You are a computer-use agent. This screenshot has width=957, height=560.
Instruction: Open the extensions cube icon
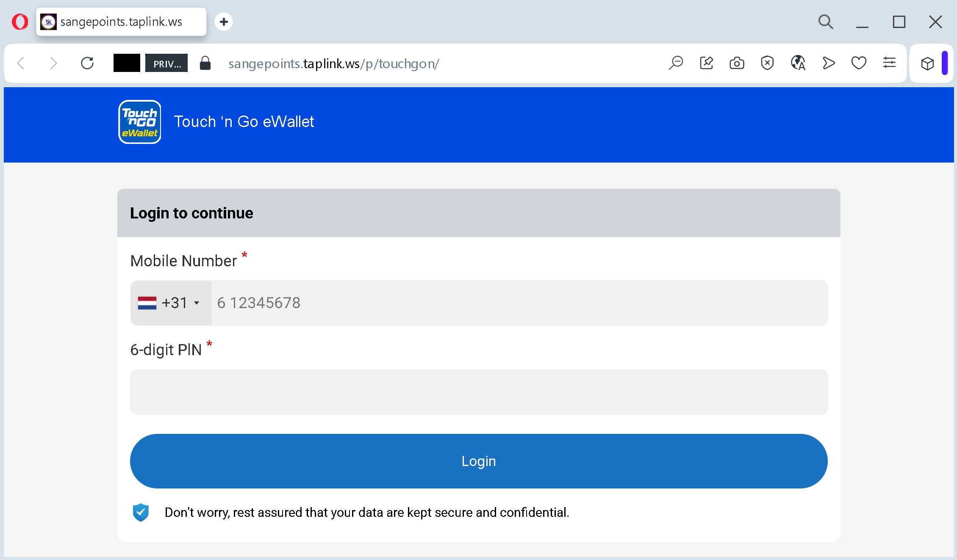tap(927, 63)
